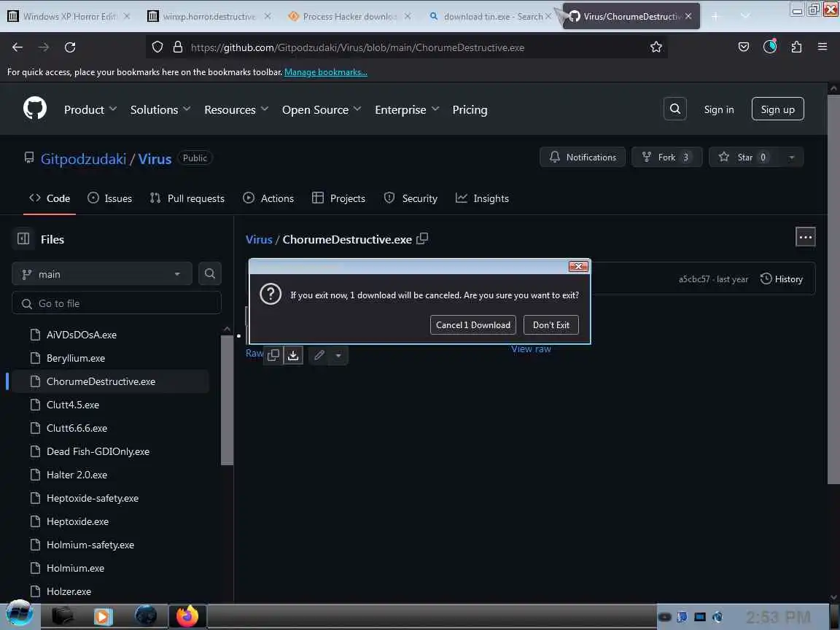
Task: Open the edit options dropdown arrow
Action: click(x=338, y=355)
